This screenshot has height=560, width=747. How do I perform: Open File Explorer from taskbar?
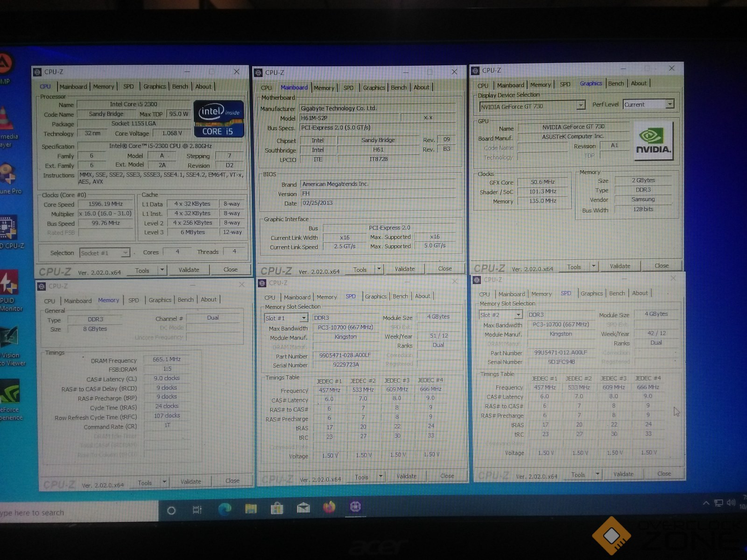(251, 508)
